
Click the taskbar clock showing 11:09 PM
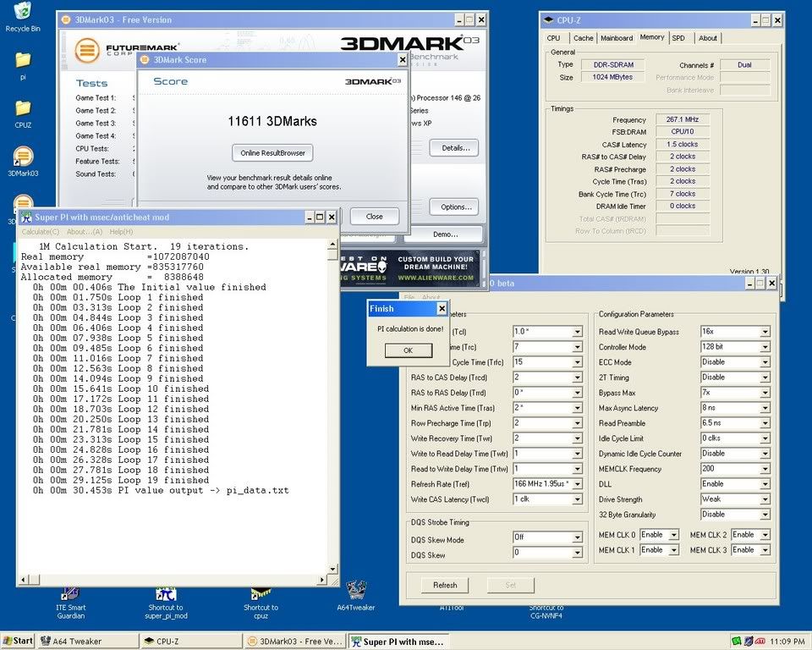pyautogui.click(x=787, y=642)
